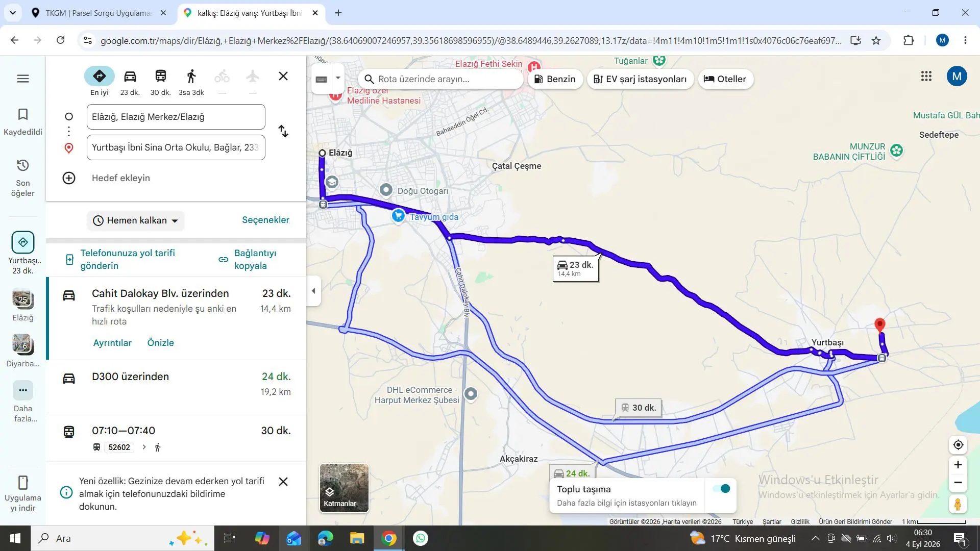Zoom in on the map
The height and width of the screenshot is (551, 980).
[x=958, y=465]
